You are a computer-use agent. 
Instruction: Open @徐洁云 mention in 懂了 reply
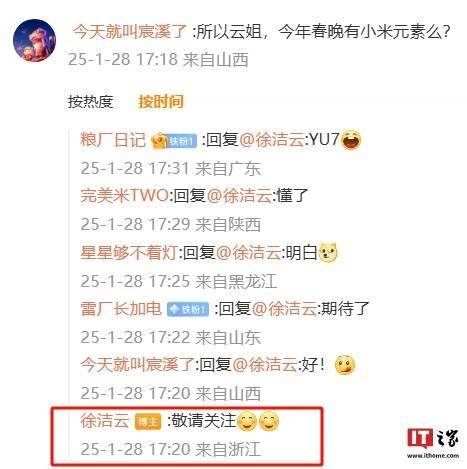(x=239, y=195)
